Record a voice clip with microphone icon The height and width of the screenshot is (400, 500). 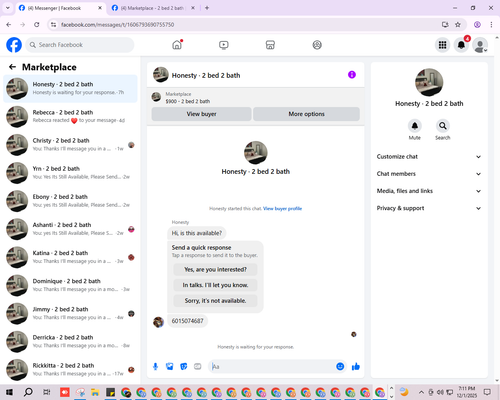coord(155,367)
